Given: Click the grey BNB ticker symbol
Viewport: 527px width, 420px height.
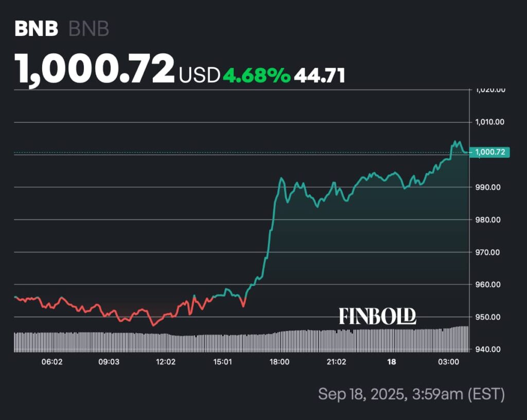Looking at the screenshot, I should tap(89, 29).
